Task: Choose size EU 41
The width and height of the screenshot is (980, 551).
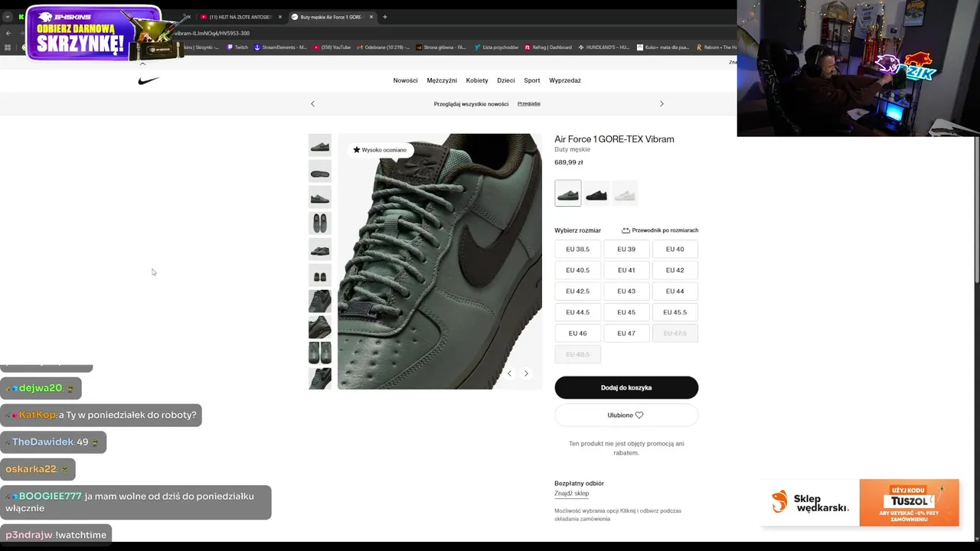Action: click(626, 270)
